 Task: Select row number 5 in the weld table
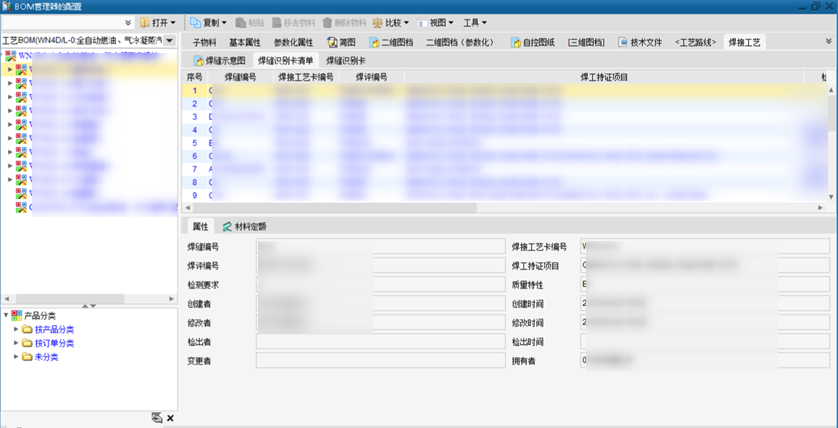505,143
